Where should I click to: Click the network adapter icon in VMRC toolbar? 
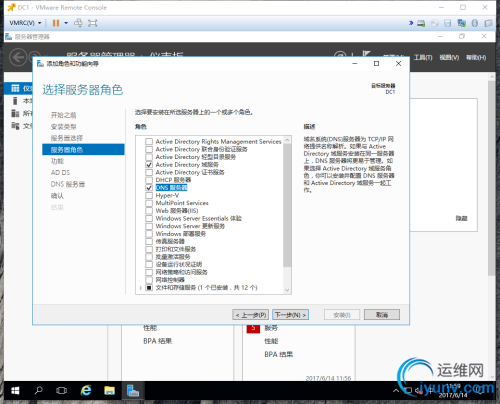462,23
